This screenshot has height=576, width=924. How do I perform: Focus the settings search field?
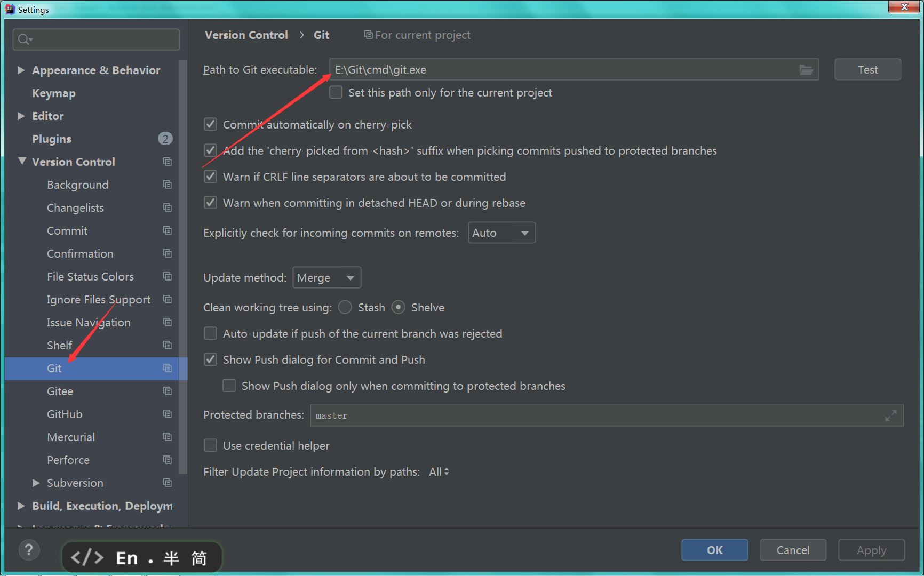96,39
